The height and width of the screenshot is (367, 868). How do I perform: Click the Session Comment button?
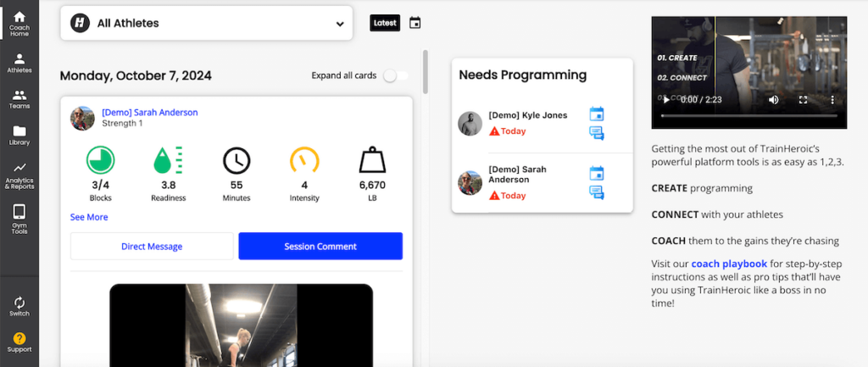coord(320,247)
